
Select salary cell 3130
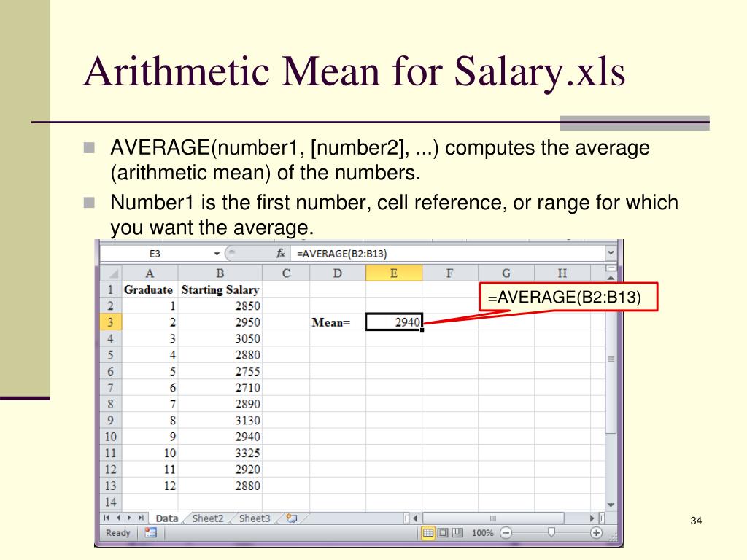220,421
